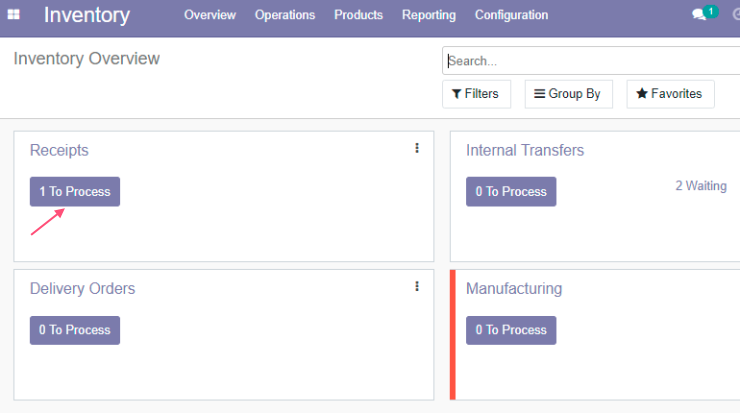The image size is (740, 413).
Task: Open the Configuration menu
Action: click(512, 15)
